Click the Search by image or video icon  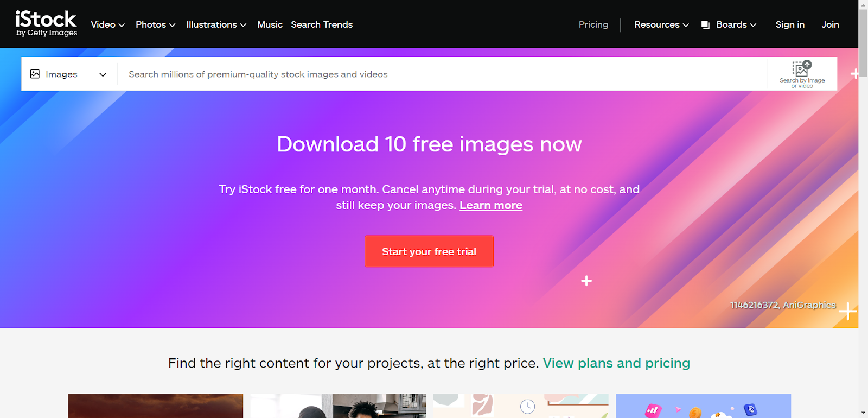click(x=802, y=74)
